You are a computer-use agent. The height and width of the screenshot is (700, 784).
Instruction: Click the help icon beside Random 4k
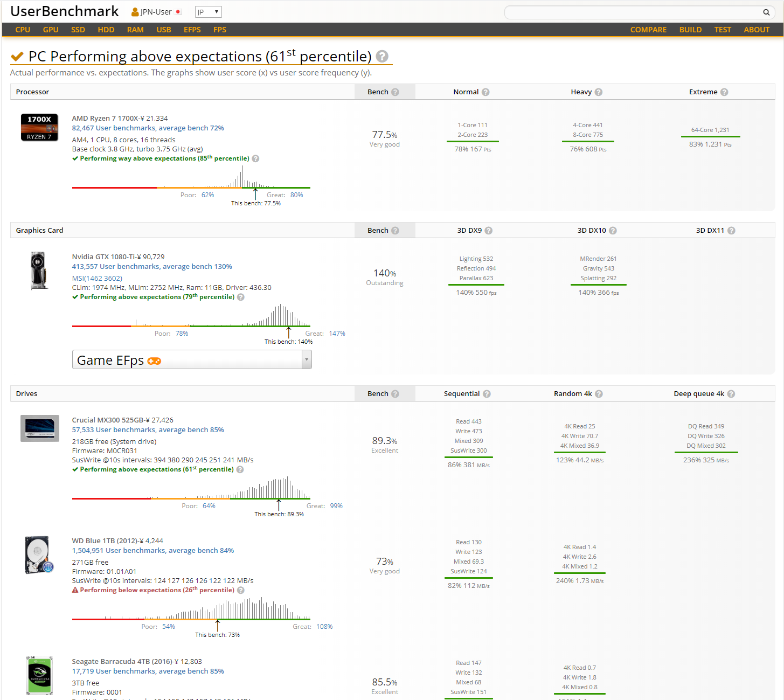[601, 393]
